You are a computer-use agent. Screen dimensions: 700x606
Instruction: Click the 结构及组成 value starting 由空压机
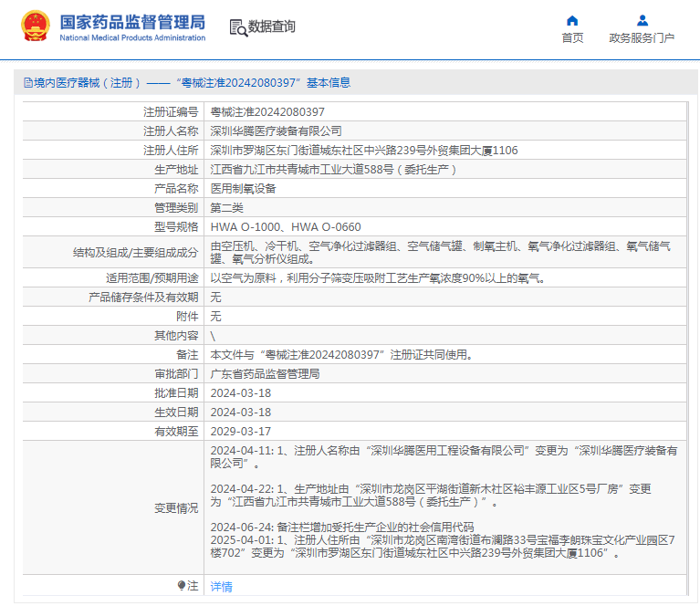(440, 252)
